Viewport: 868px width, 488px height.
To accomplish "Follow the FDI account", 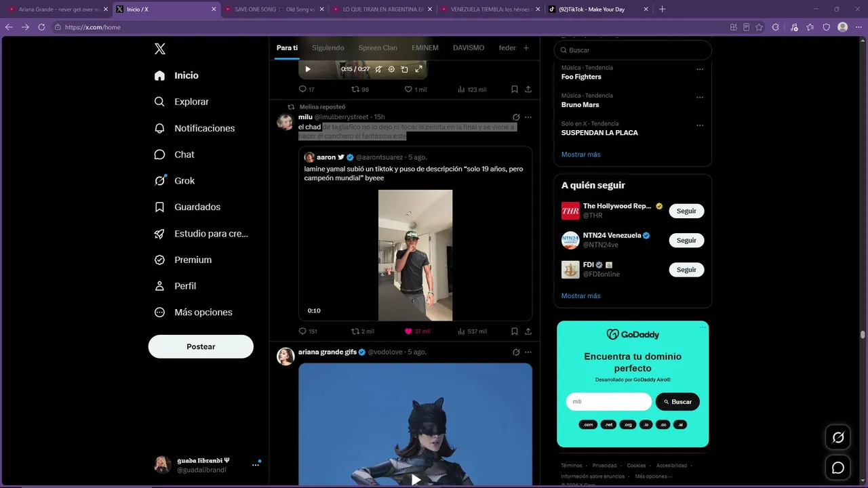I will pyautogui.click(x=686, y=270).
